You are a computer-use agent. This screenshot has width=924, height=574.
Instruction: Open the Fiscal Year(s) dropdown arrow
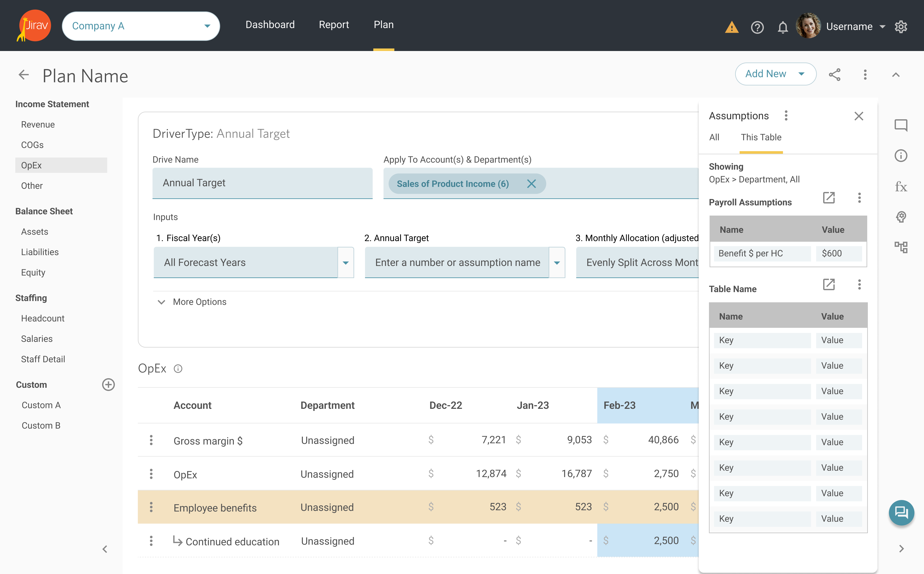pyautogui.click(x=345, y=263)
